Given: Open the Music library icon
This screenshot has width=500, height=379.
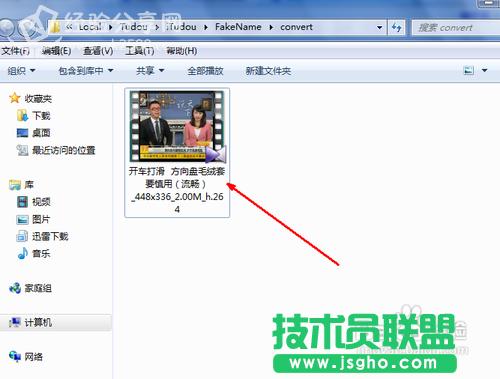Looking at the screenshot, I should click(22, 253).
